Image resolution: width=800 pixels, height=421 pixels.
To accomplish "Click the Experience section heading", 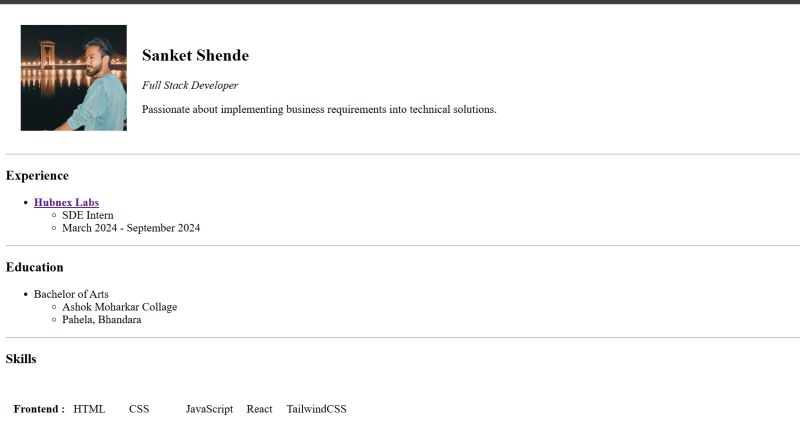I will point(37,176).
